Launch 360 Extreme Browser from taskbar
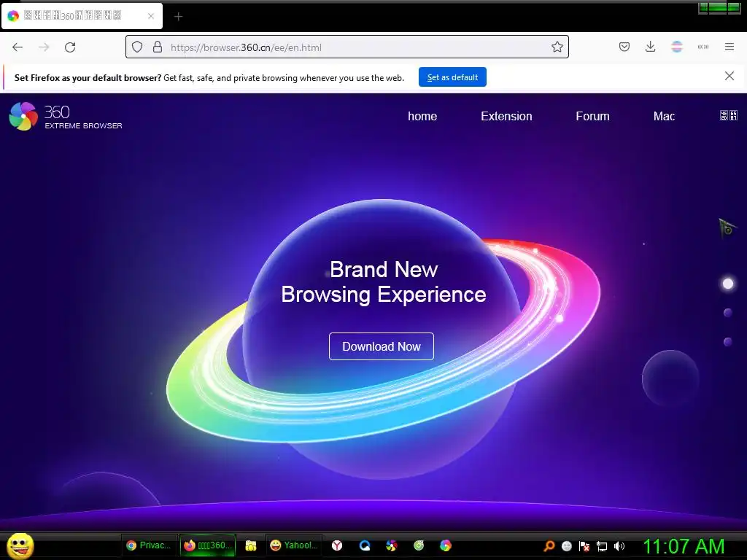747x560 pixels. (x=446, y=545)
